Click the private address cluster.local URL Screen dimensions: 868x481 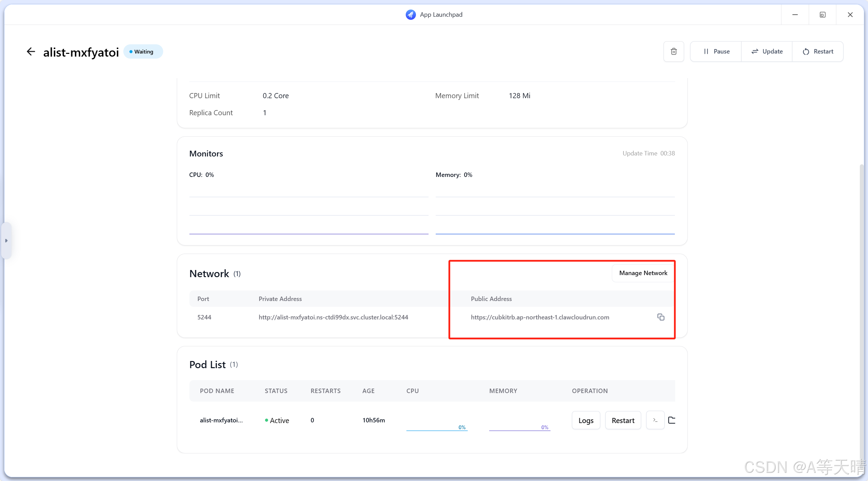click(x=333, y=317)
